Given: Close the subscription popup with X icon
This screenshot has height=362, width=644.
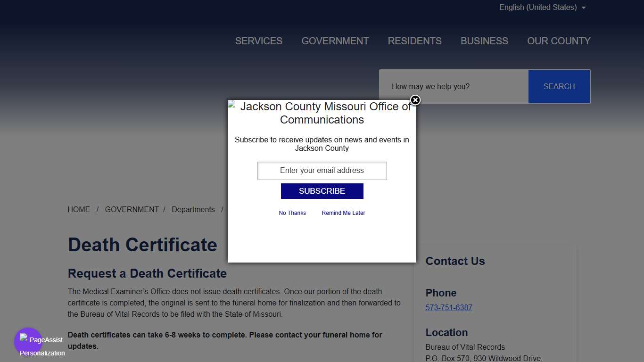Looking at the screenshot, I should tap(415, 100).
